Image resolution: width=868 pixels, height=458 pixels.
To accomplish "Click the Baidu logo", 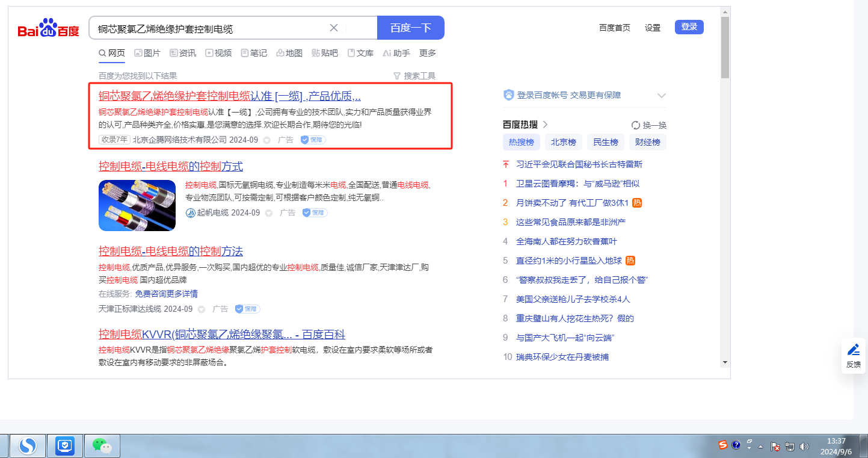I will (x=48, y=28).
